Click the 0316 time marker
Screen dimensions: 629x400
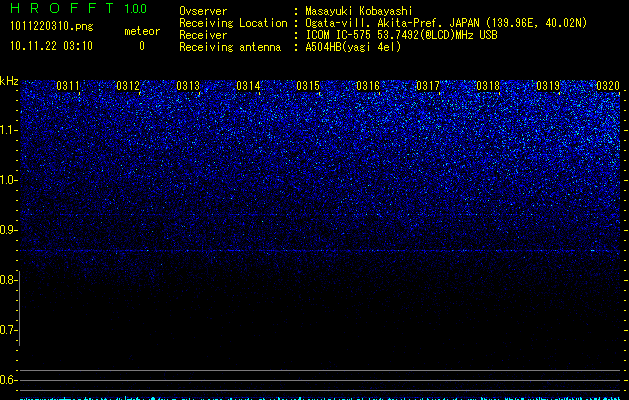[368, 86]
